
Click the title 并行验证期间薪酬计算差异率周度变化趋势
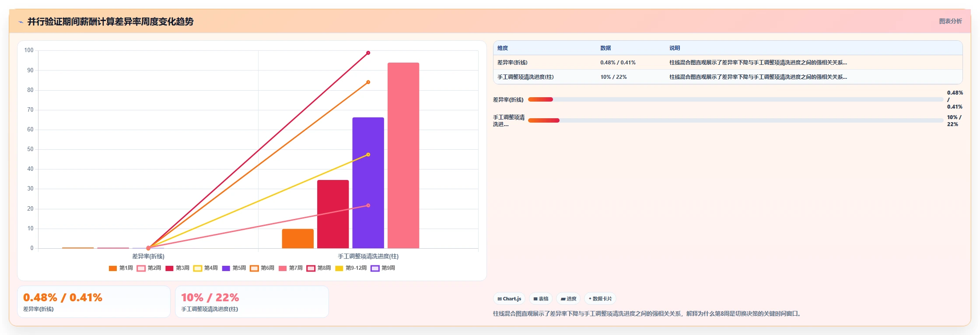110,21
